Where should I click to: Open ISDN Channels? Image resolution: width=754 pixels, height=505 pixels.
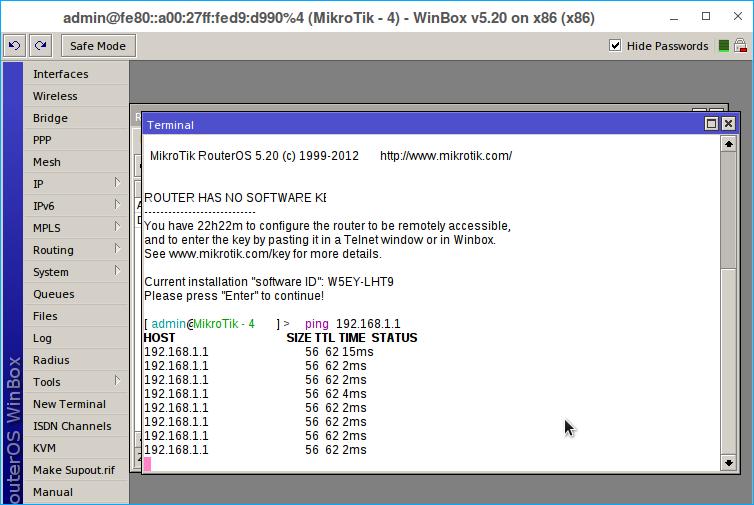(x=76, y=426)
